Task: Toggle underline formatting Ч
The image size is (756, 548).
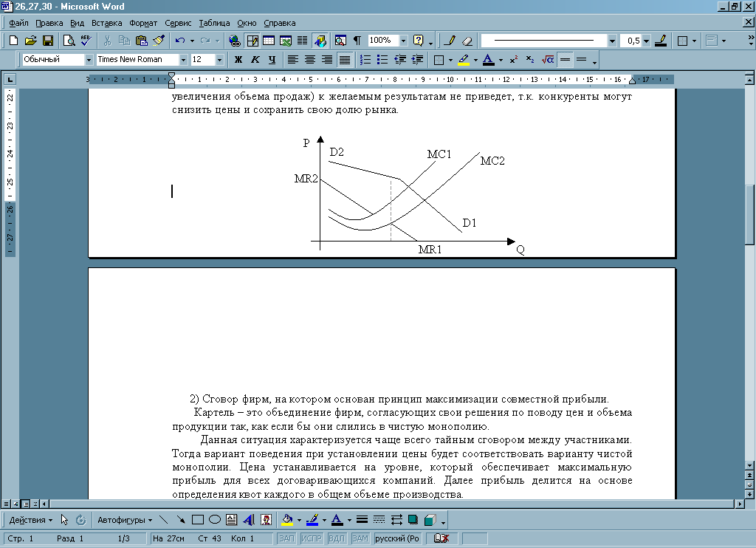Action: (272, 60)
